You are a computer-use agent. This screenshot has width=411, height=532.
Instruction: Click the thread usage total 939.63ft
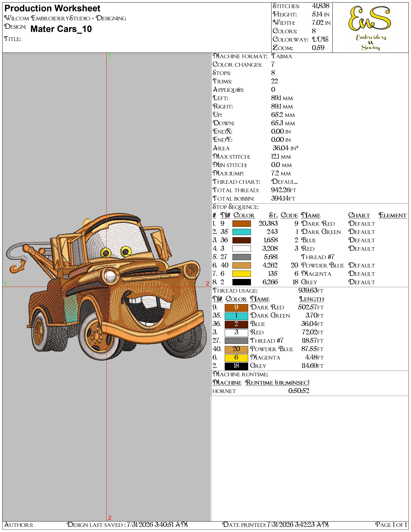pos(311,290)
